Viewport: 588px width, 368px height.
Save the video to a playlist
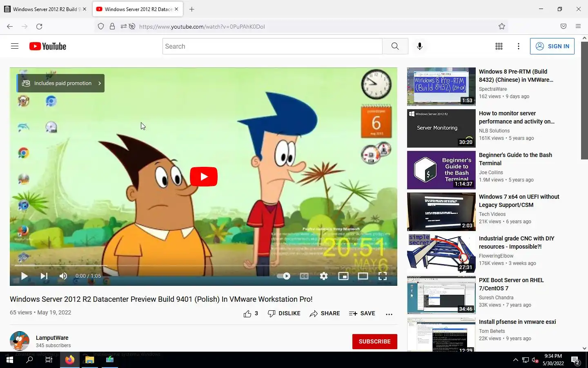[x=362, y=314]
